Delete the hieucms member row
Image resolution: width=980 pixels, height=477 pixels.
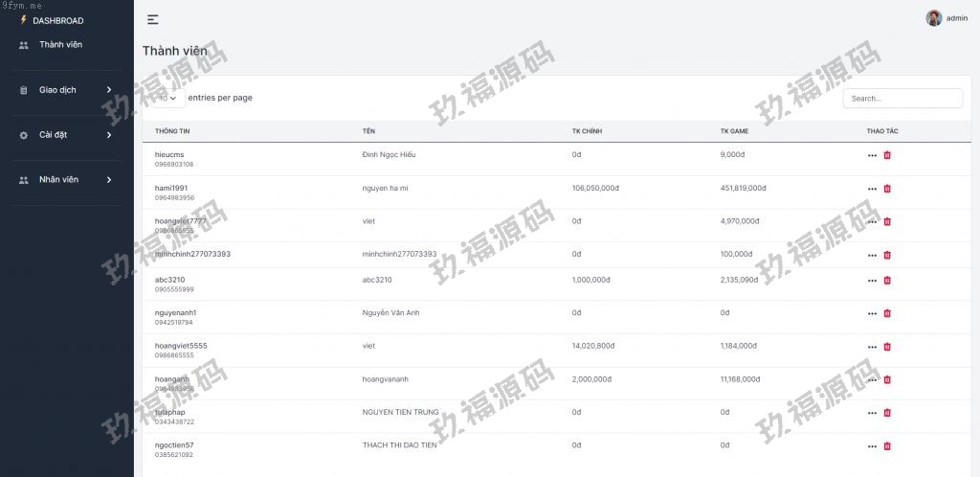[887, 155]
